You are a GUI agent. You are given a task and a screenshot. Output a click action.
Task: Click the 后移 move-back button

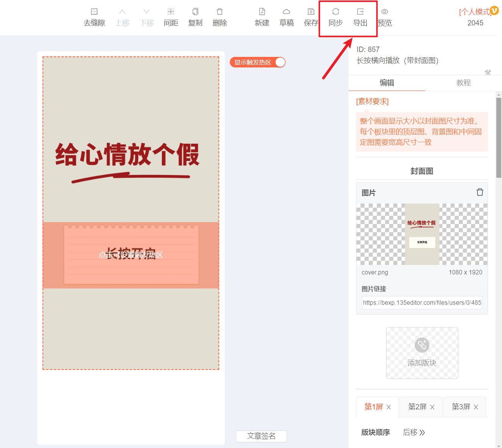click(414, 432)
